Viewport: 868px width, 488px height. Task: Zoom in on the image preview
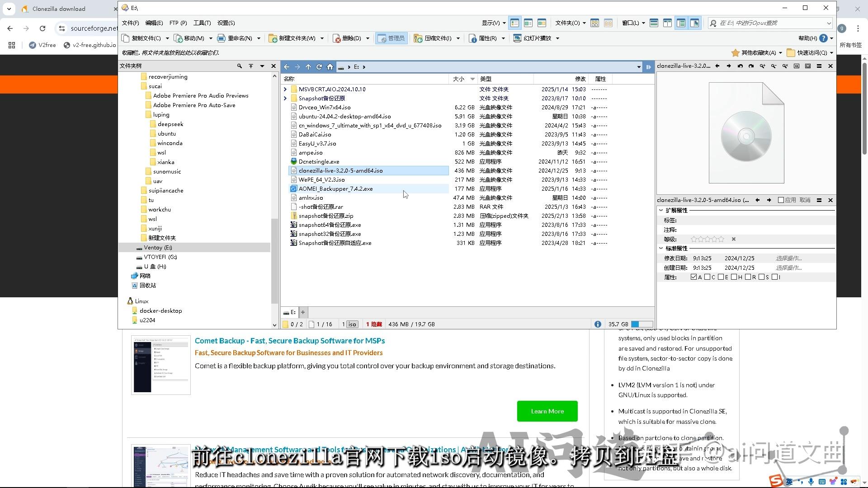tap(763, 66)
